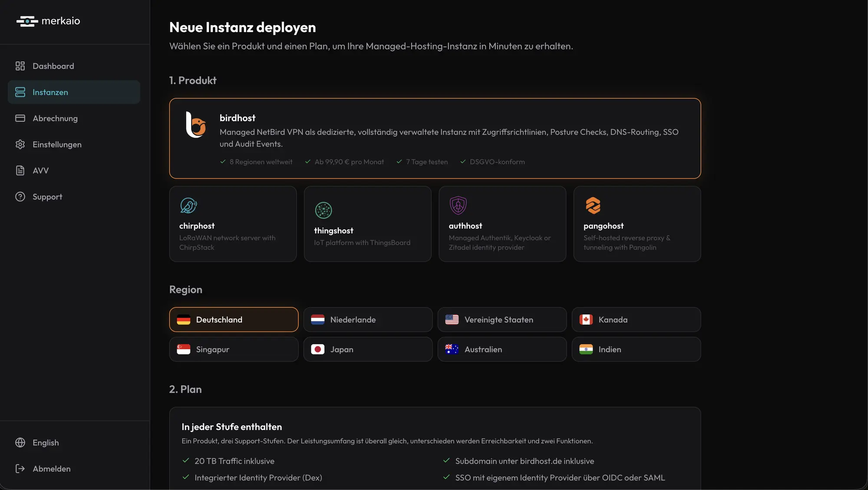Click the Canadian flag icon

point(586,320)
